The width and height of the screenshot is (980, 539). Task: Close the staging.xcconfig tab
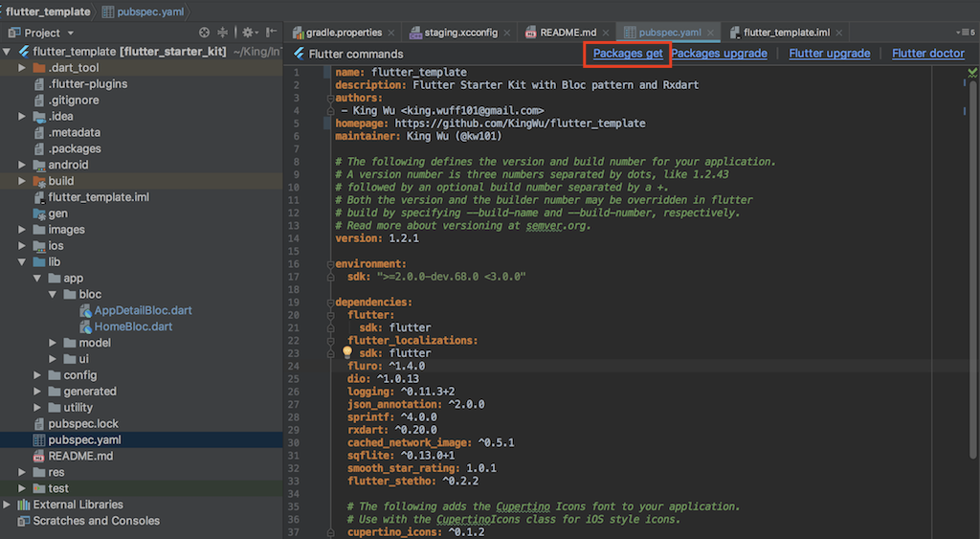(x=507, y=34)
